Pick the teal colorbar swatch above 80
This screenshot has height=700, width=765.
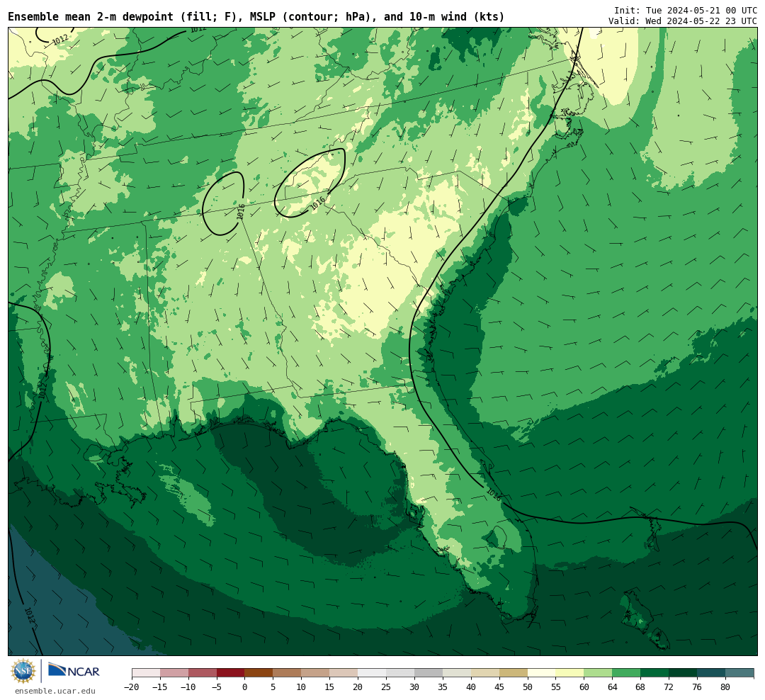740,673
